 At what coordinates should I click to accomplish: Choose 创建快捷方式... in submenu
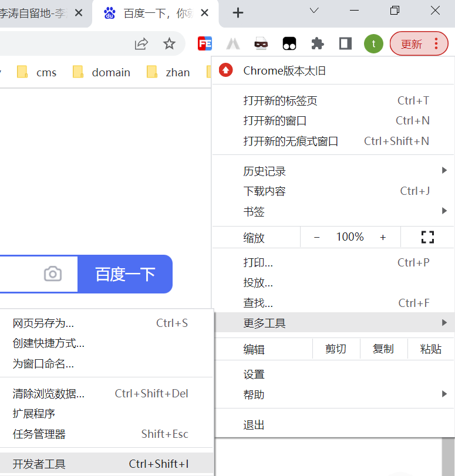pos(106,343)
